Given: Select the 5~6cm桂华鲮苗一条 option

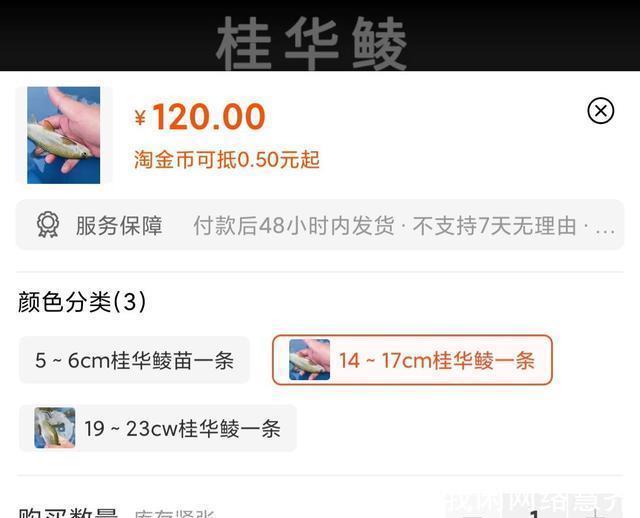Looking at the screenshot, I should tap(134, 360).
